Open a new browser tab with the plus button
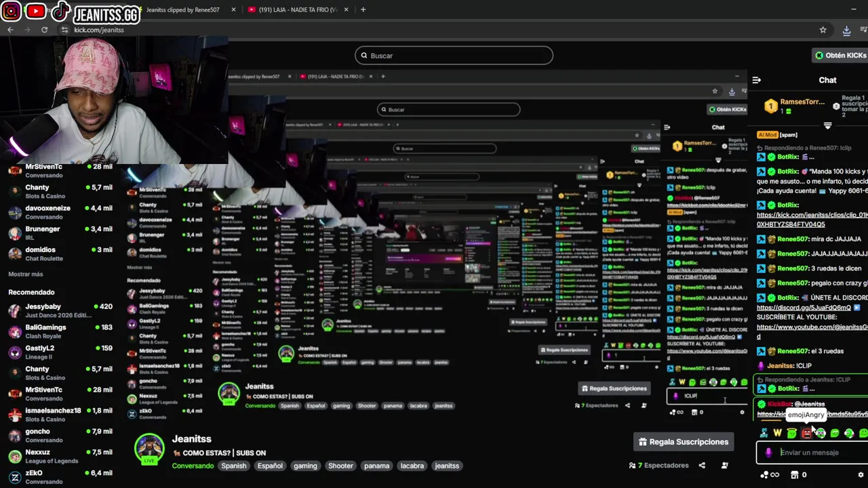The width and height of the screenshot is (868, 488). tap(363, 9)
